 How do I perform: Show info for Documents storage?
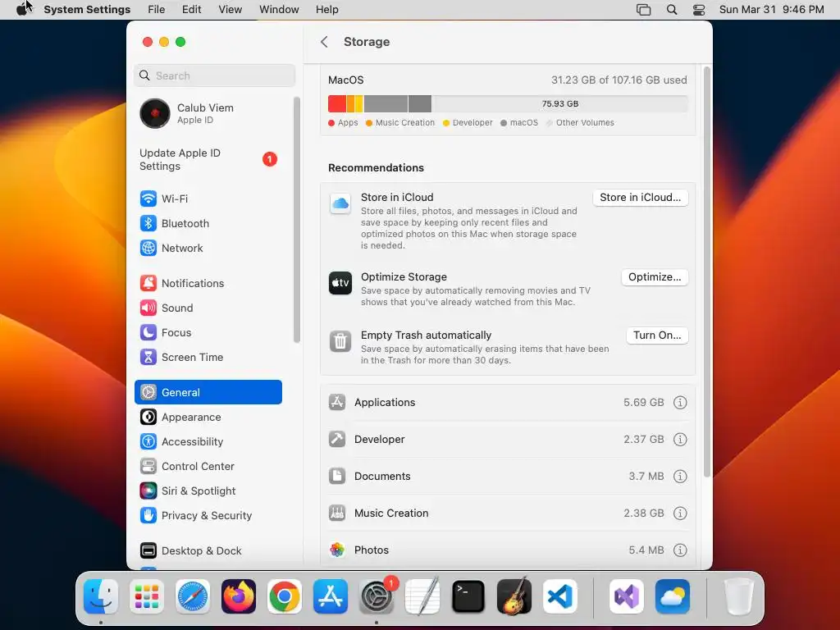(x=680, y=477)
